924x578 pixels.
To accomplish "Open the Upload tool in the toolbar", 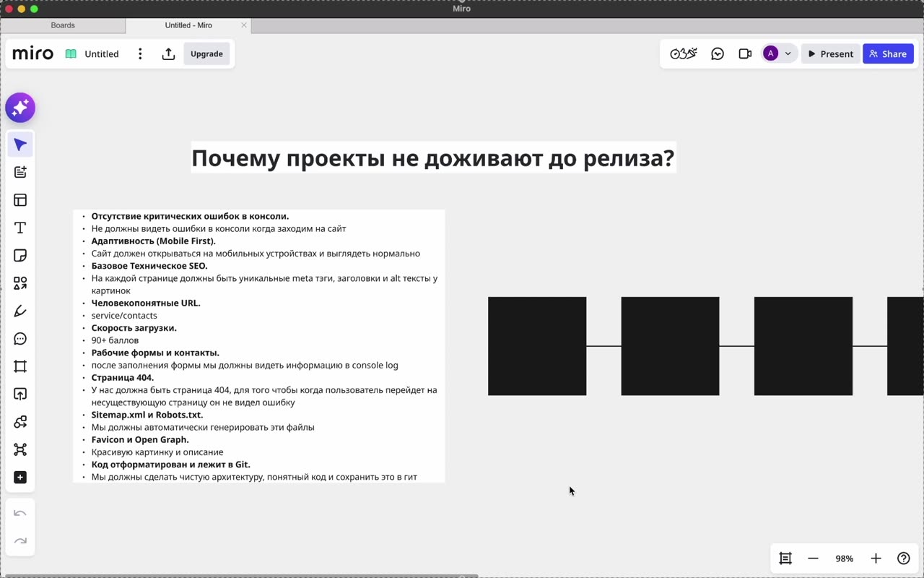I will click(x=20, y=394).
